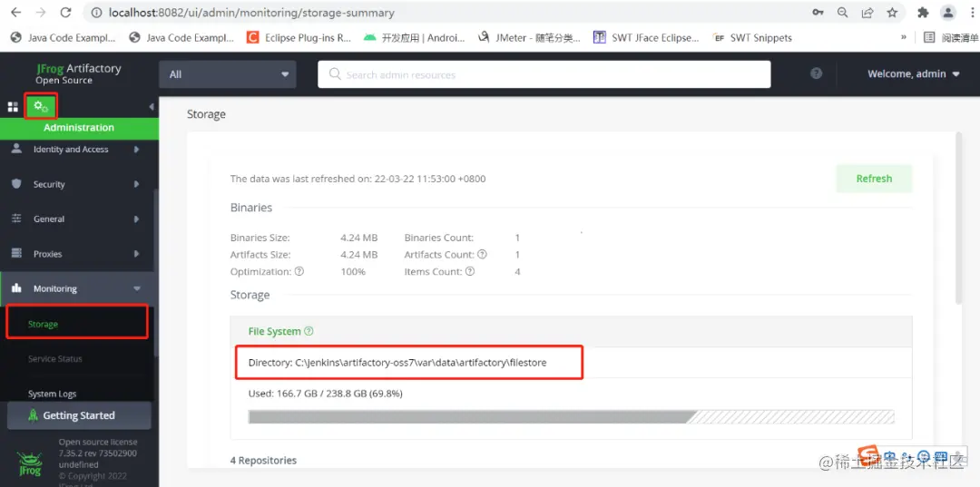Image resolution: width=980 pixels, height=487 pixels.
Task: Open Getting Started
Action: pyautogui.click(x=79, y=415)
